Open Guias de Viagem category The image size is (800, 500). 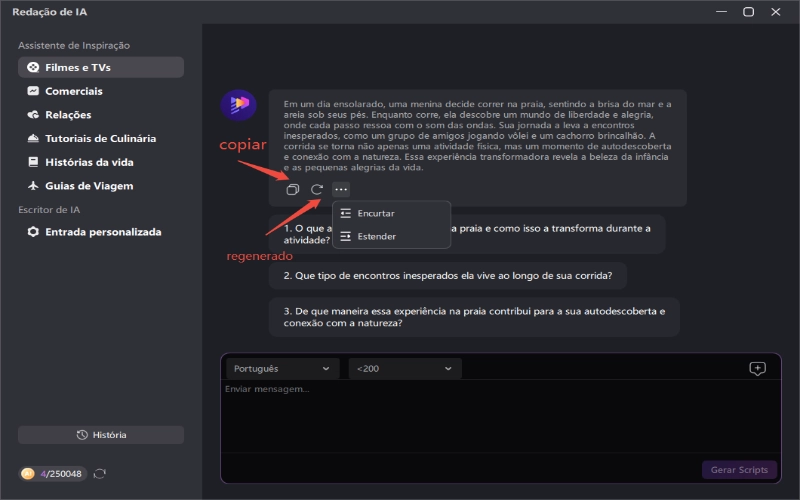(x=101, y=186)
